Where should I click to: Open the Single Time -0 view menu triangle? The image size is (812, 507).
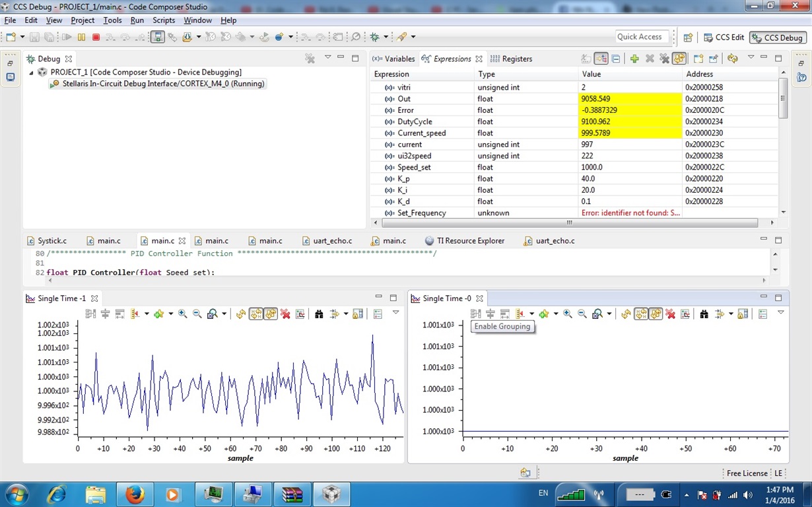point(780,313)
